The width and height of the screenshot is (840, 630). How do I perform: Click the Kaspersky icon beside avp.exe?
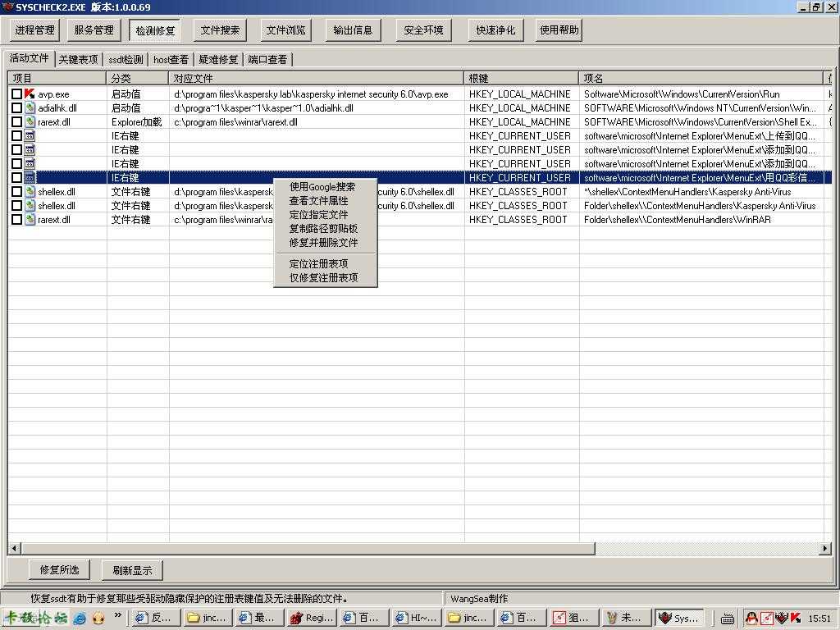click(x=30, y=94)
